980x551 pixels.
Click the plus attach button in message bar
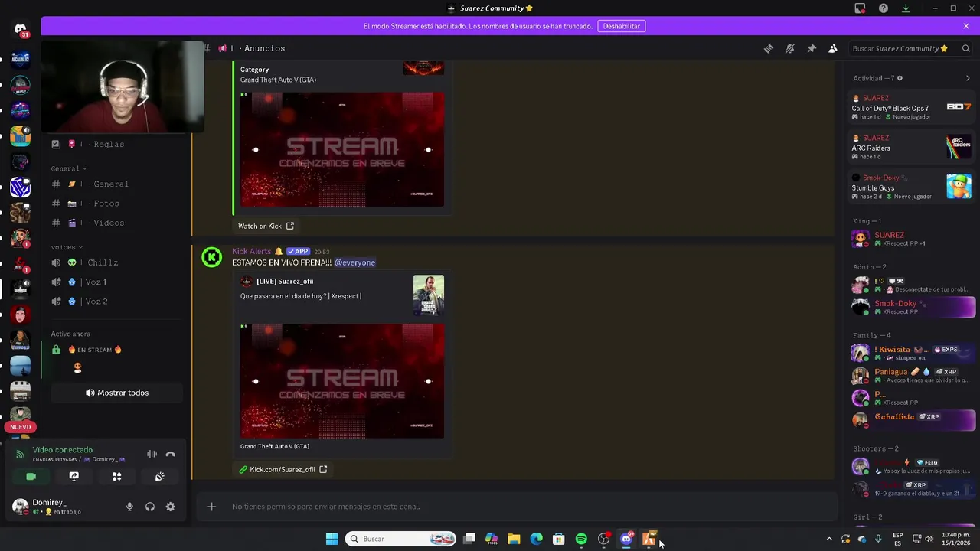212,507
